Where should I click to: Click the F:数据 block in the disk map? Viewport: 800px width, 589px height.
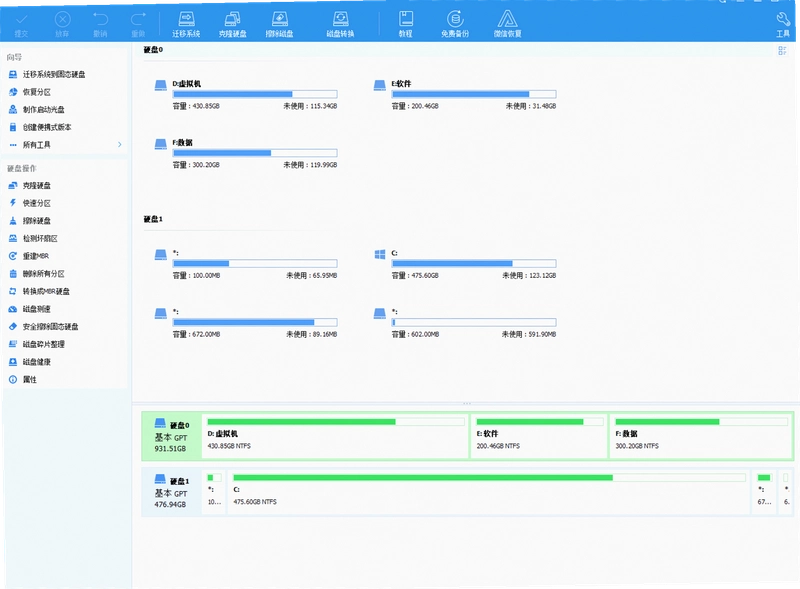tap(702, 435)
